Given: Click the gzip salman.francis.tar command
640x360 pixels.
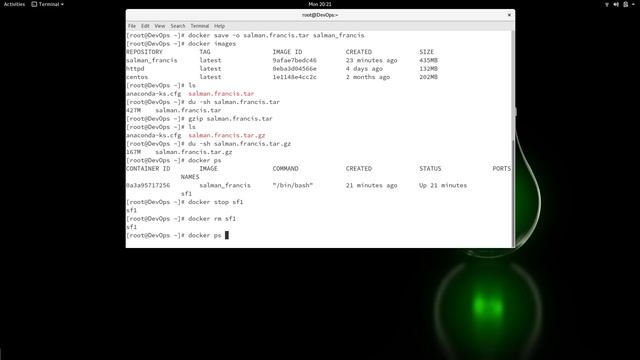Looking at the screenshot, I should [230, 119].
